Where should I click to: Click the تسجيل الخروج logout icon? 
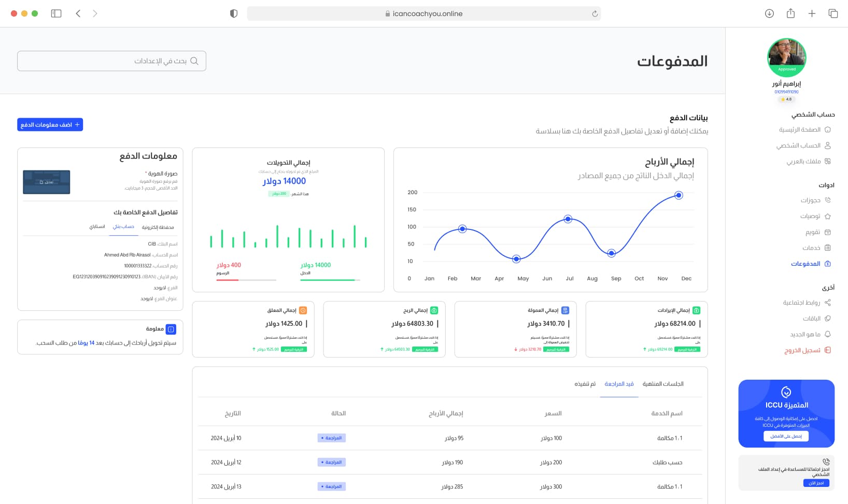[x=829, y=350]
